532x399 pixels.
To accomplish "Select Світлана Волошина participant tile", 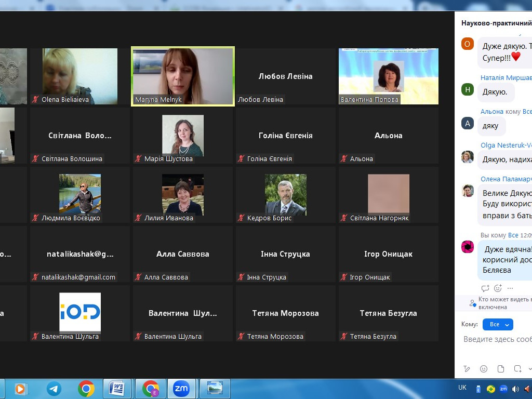I will tap(80, 136).
